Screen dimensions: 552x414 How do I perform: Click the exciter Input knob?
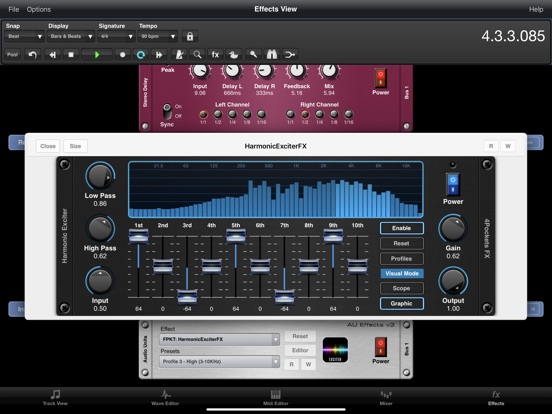click(x=100, y=281)
